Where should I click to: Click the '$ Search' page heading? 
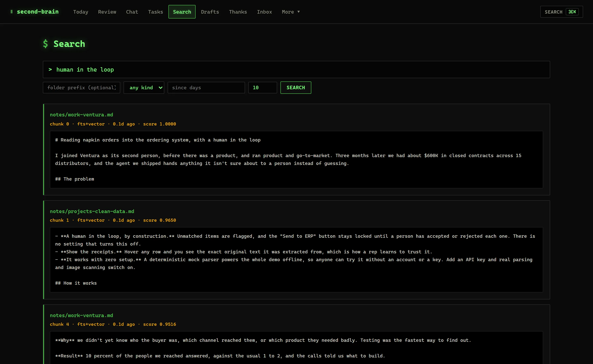(64, 44)
